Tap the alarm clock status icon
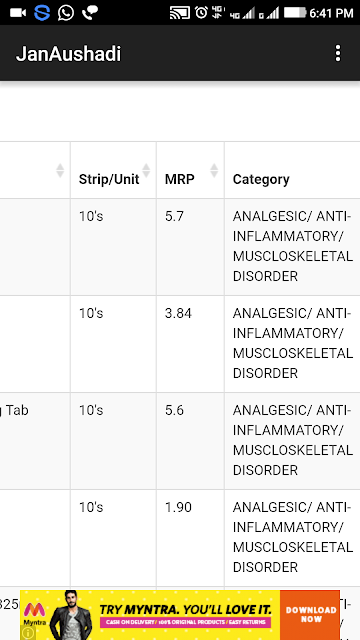 201,12
